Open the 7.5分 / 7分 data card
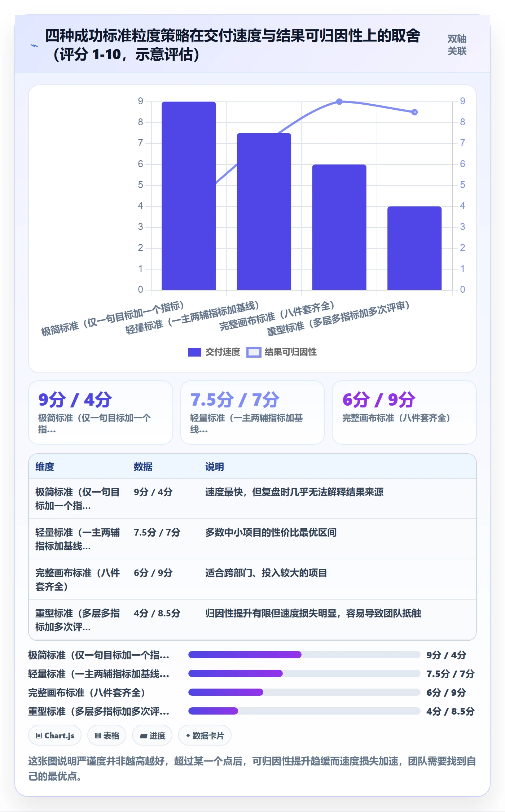 pos(252,412)
